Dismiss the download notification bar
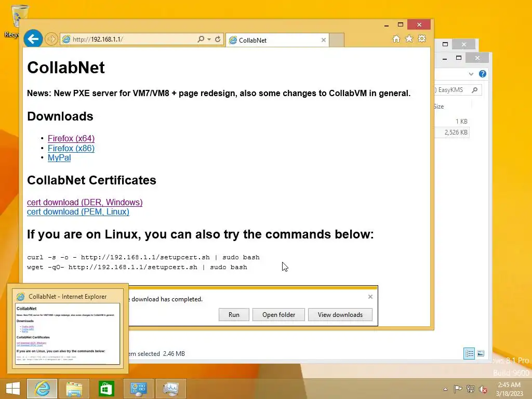Viewport: 532px width, 399px height. [x=370, y=297]
